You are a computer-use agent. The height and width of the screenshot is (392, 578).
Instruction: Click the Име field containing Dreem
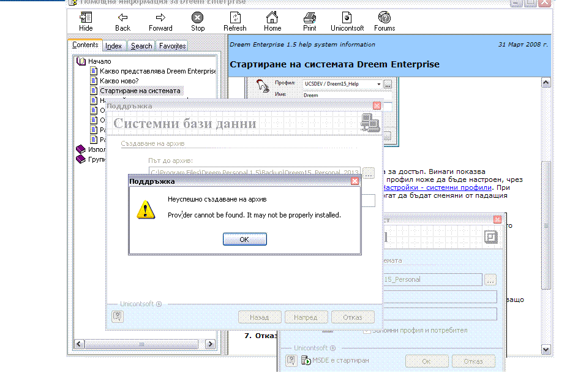(347, 95)
